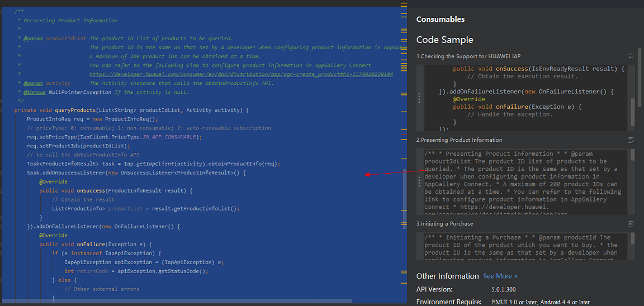The image size is (644, 306).
Task: Click getStatusCode() call
Action: click(183, 271)
